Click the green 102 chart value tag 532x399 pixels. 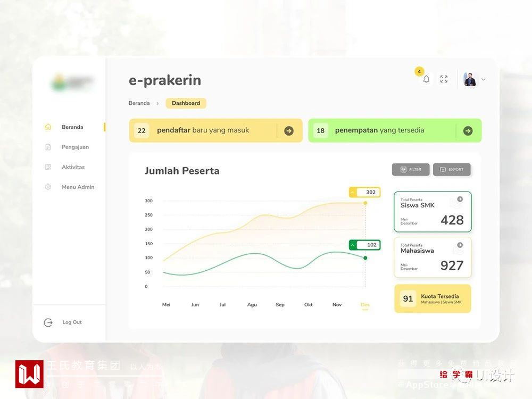(365, 245)
